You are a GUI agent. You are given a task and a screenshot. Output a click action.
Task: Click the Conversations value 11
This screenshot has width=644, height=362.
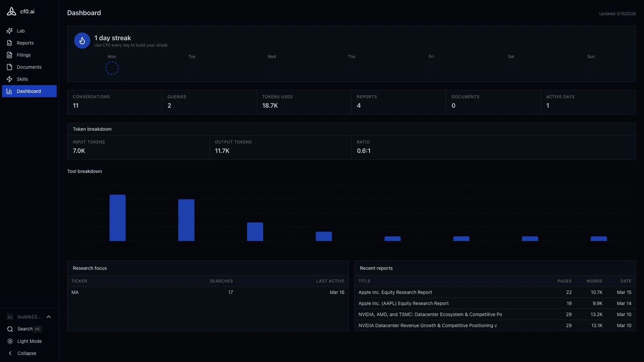click(x=76, y=106)
